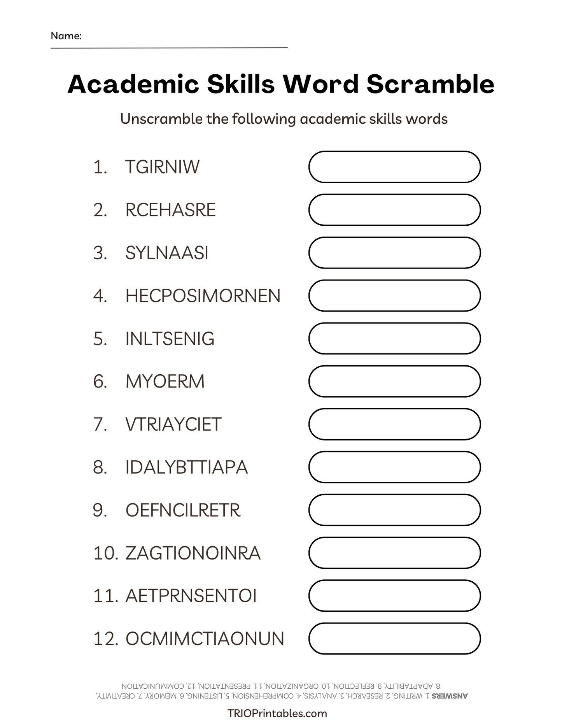
Task: Click the answer box for OEFNCILRETR
Action: coord(394,510)
